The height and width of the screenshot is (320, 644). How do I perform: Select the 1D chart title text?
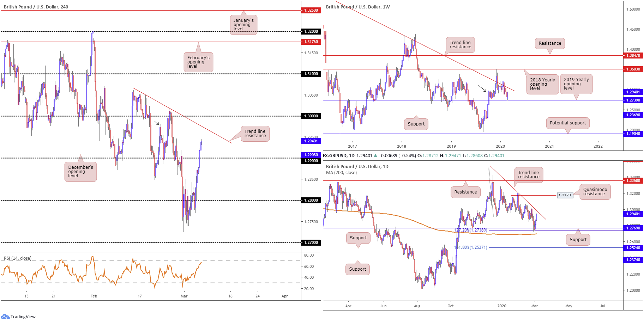click(x=357, y=166)
